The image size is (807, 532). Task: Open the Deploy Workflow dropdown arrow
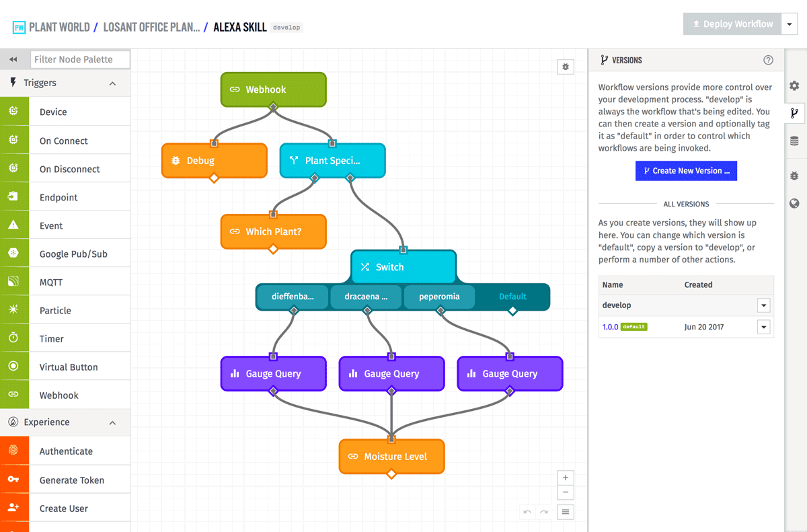coord(790,24)
